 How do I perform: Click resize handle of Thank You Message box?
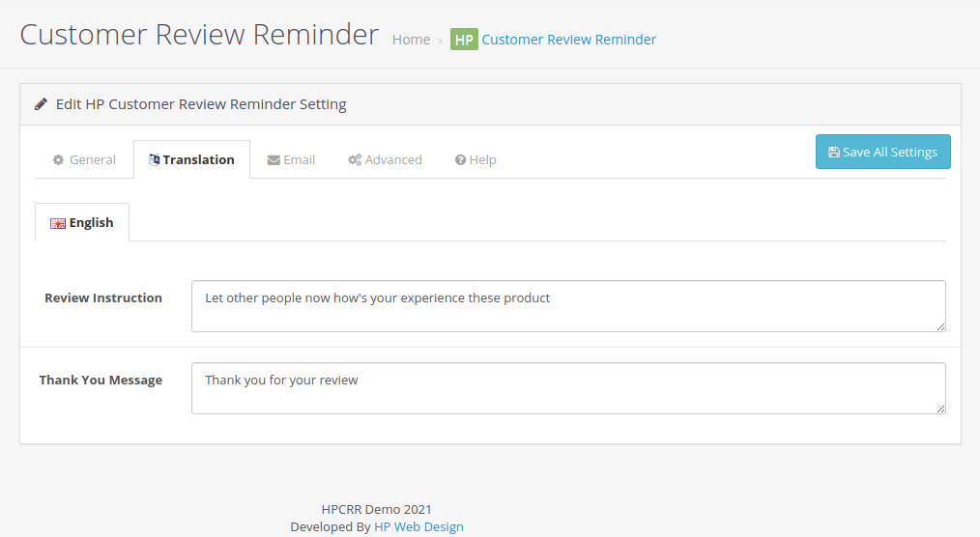click(x=940, y=409)
